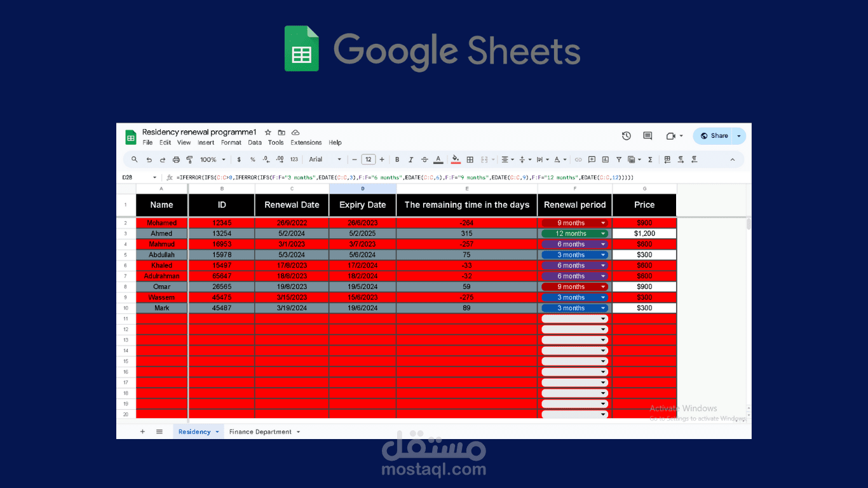Image resolution: width=868 pixels, height=488 pixels.
Task: Format selection as currency
Action: pos(239,159)
